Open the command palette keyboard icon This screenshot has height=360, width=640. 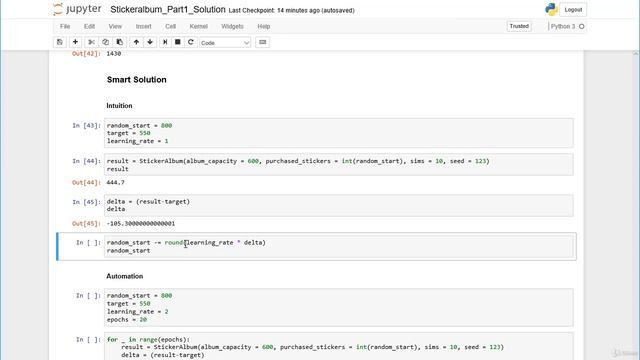coord(262,42)
